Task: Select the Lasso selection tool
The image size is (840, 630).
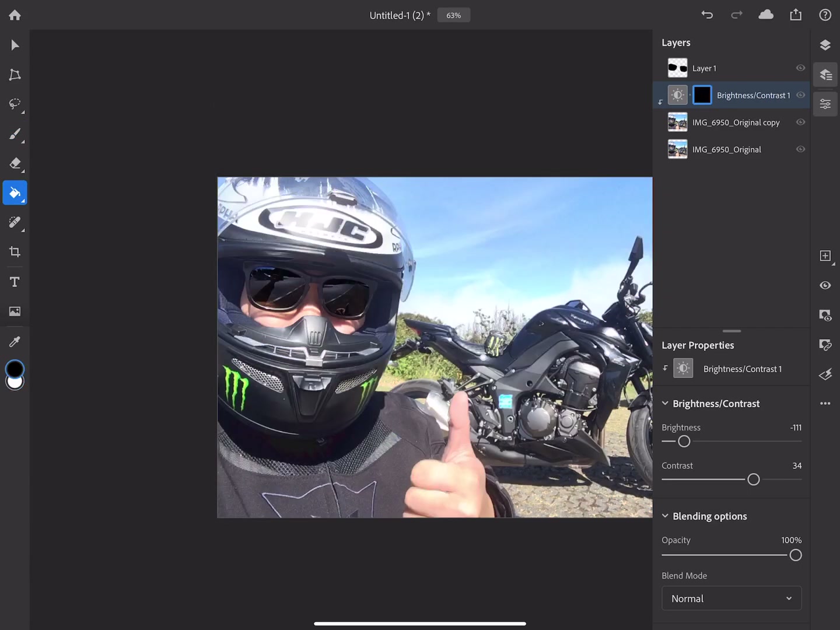Action: click(15, 104)
